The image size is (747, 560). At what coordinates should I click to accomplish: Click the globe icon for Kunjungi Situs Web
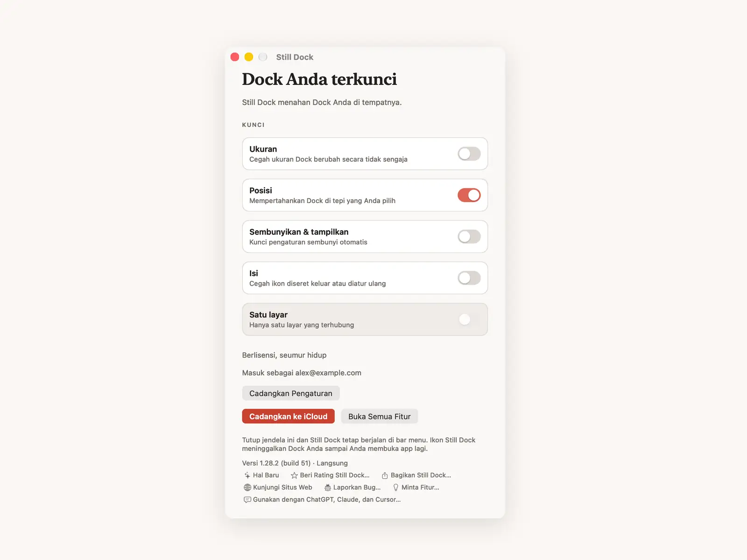[247, 487]
